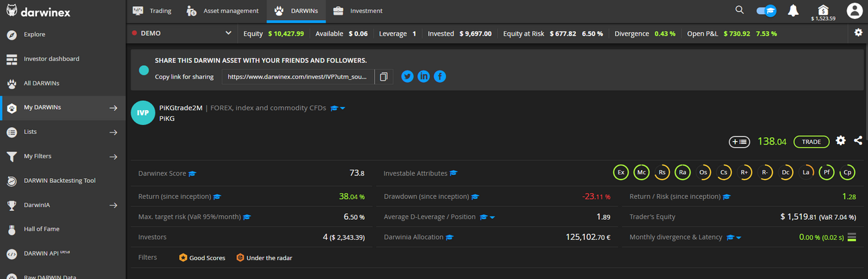The image size is (868, 279).
Task: Select the Good Scores filter tag
Action: 203,257
